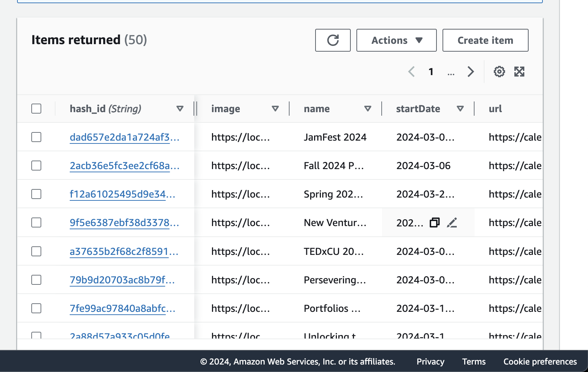The image size is (588, 372).
Task: Open hash_id column sort menu
Action: [x=180, y=109]
